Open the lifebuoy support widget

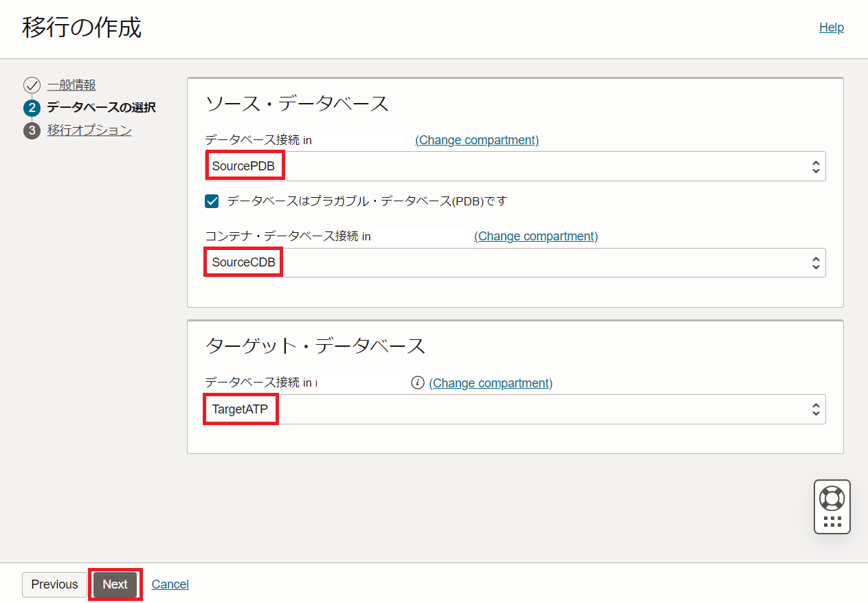pyautogui.click(x=832, y=498)
